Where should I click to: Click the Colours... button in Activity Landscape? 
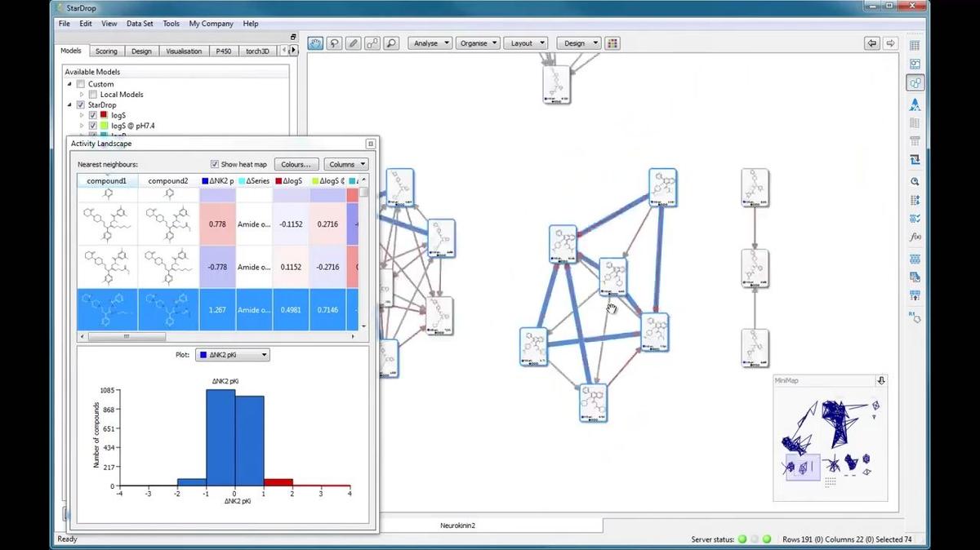tap(296, 163)
